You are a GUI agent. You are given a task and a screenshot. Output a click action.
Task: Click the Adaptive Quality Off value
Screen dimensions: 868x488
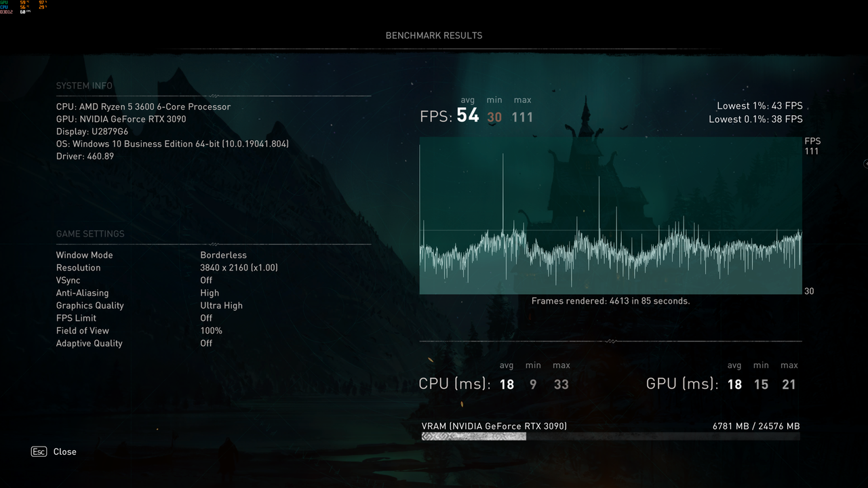click(x=206, y=344)
